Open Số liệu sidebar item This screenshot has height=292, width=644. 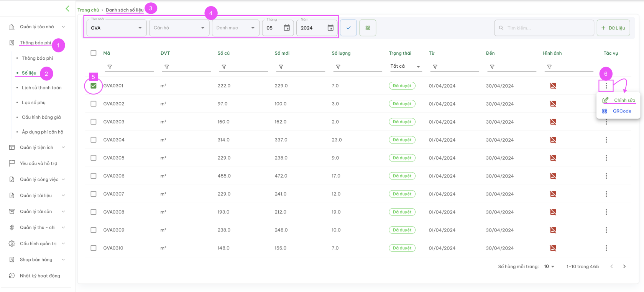[29, 73]
